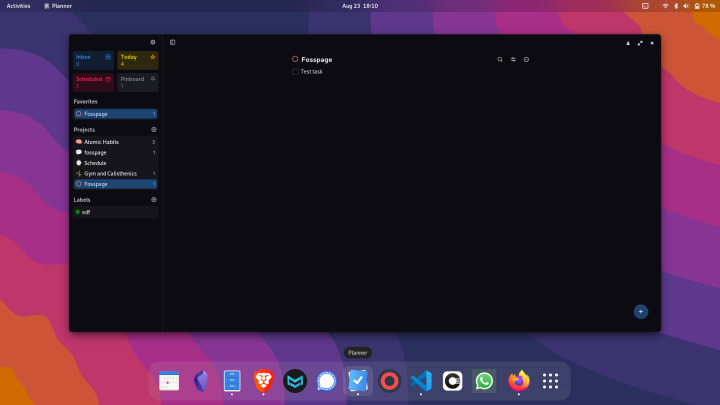Image resolution: width=720 pixels, height=405 pixels.
Task: Search within the Fosspage project
Action: (500, 59)
